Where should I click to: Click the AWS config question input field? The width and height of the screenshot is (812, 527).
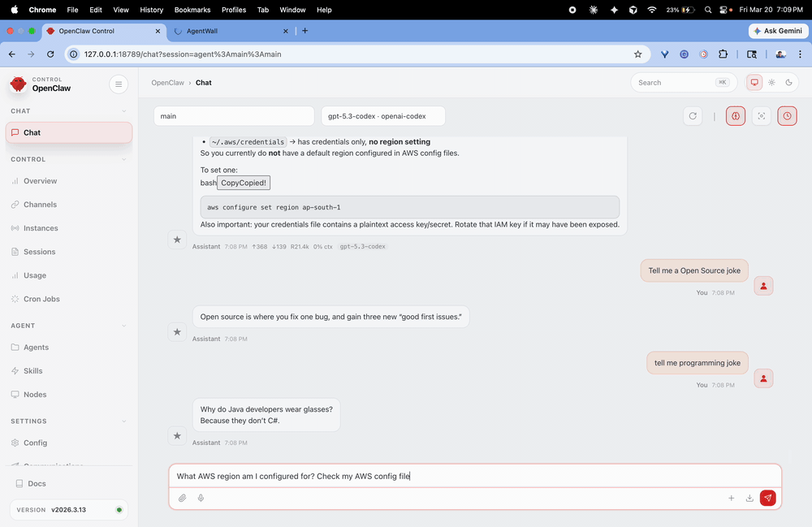pos(473,476)
